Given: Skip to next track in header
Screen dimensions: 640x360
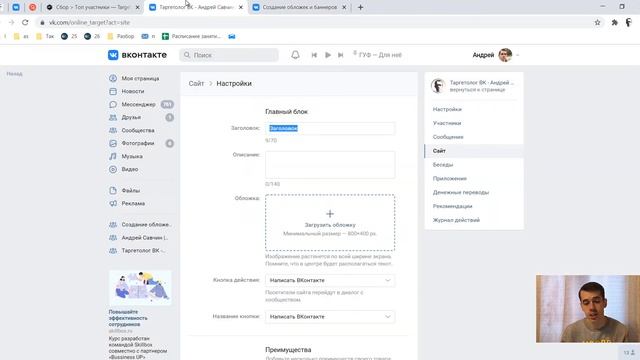Looking at the screenshot, I should [x=340, y=55].
